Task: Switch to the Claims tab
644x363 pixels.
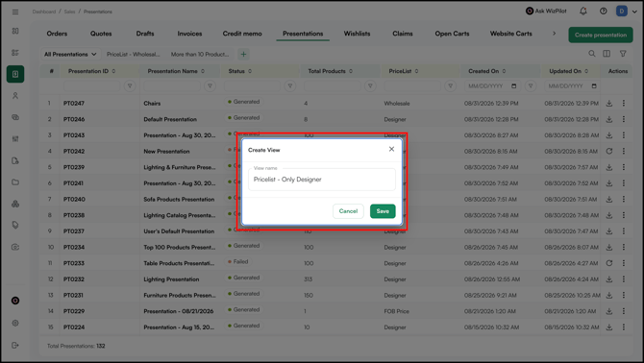Action: coord(403,34)
